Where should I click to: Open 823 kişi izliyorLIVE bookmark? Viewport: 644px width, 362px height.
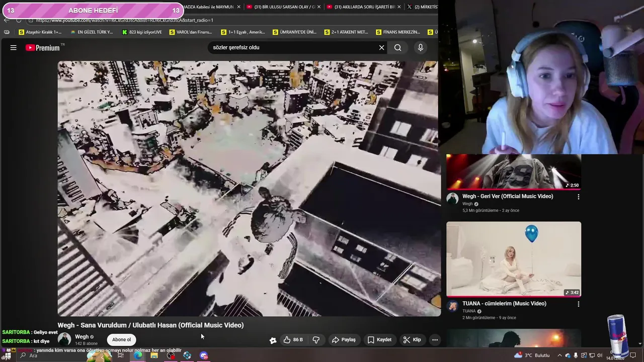click(x=142, y=32)
